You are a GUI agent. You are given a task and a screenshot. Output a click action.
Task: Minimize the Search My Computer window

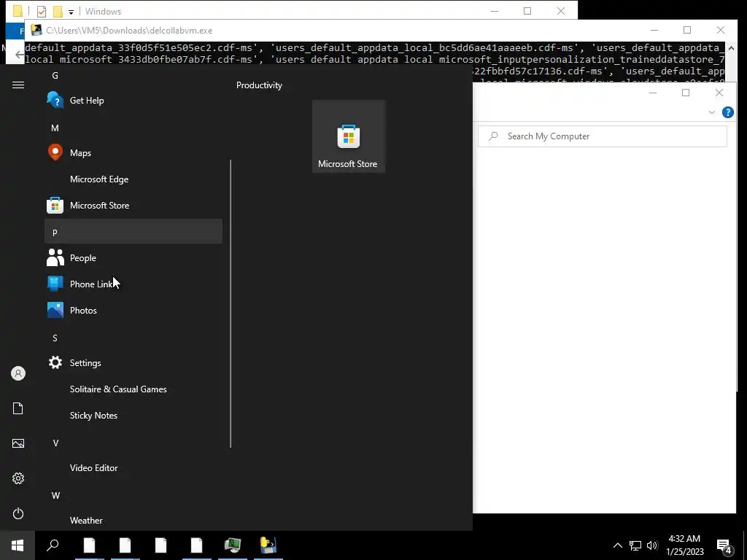click(653, 93)
